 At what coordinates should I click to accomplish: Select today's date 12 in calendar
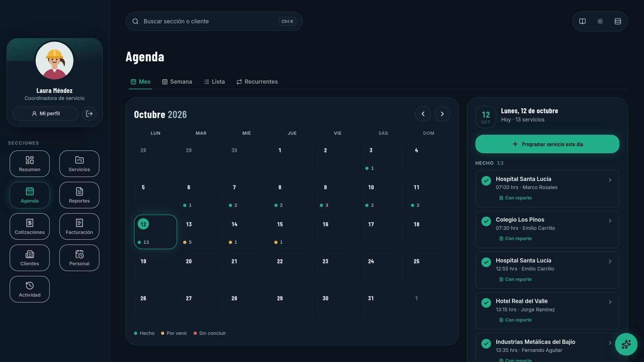(155, 232)
